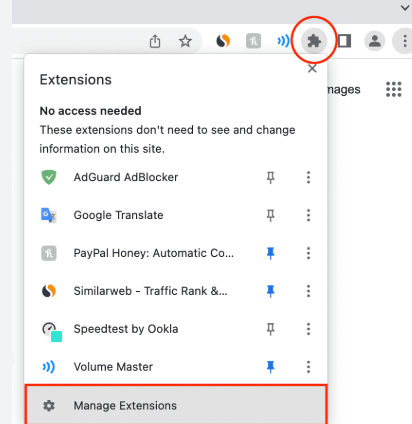Click Manage Extensions

click(x=176, y=405)
